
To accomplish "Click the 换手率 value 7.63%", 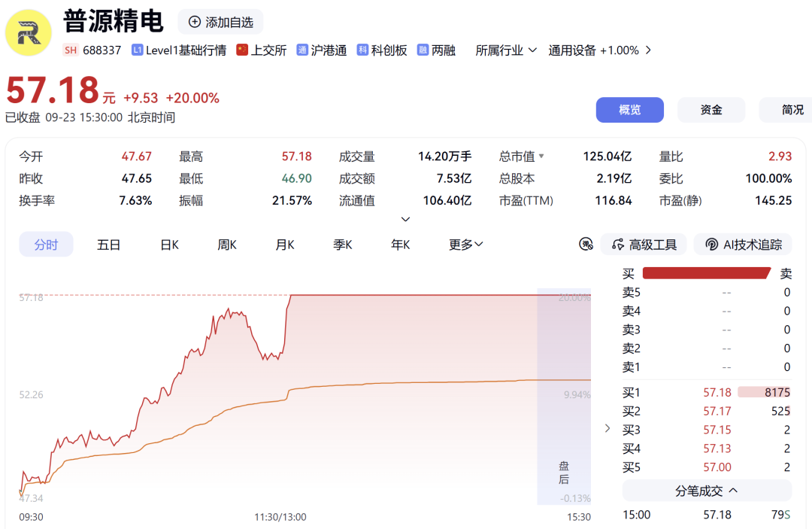I will (x=135, y=200).
